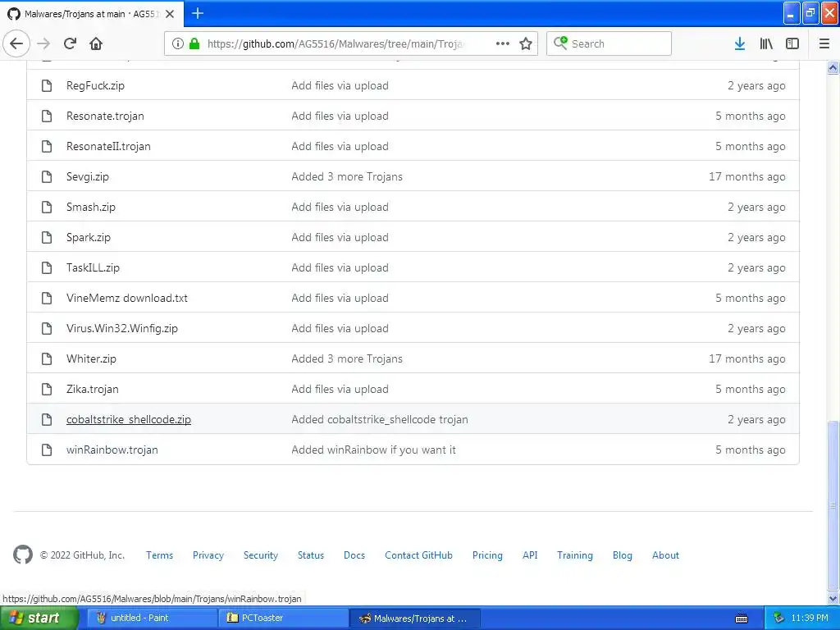Open the Training footer link
Viewport: 840px width, 630px height.
(575, 555)
